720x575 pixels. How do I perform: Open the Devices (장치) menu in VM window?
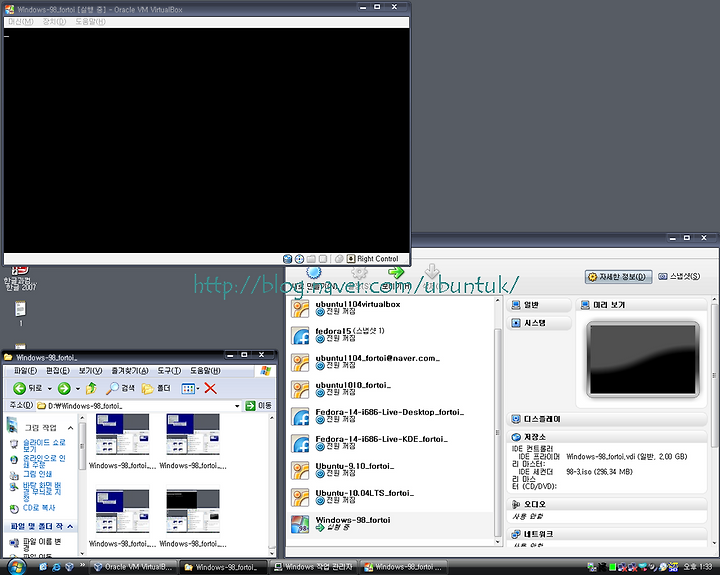[54, 22]
